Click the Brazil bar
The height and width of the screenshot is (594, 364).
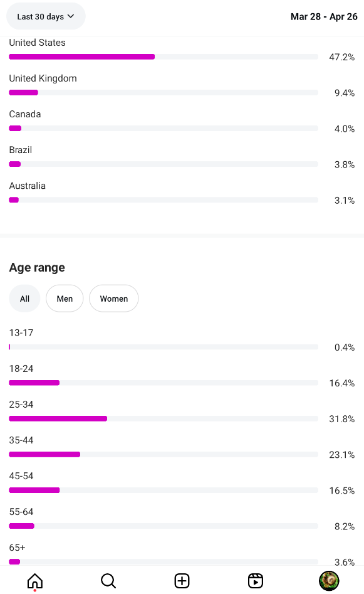pyautogui.click(x=164, y=164)
